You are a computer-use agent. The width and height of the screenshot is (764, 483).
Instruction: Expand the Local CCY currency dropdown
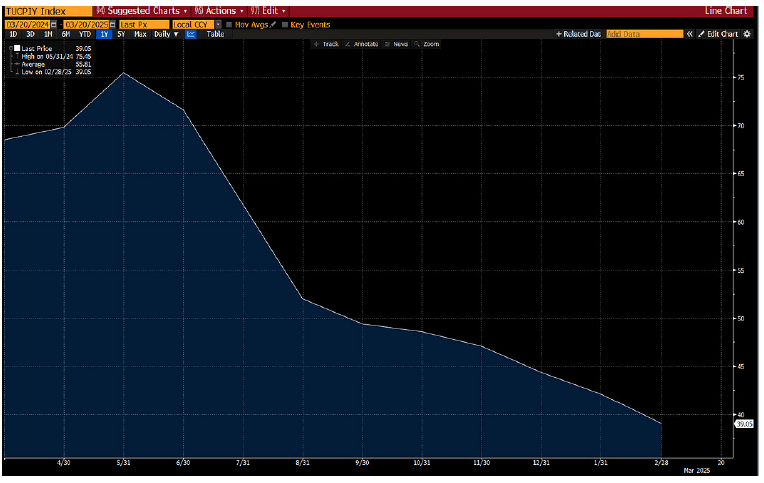click(216, 23)
